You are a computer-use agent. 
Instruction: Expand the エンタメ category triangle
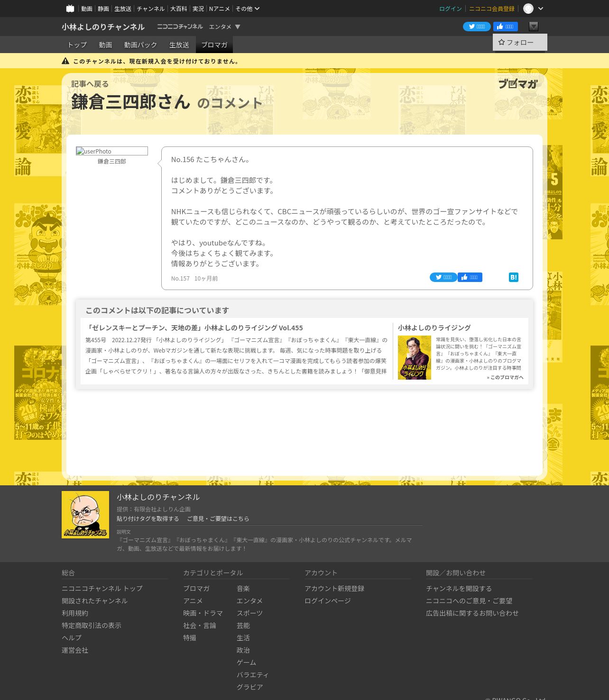coord(238,27)
